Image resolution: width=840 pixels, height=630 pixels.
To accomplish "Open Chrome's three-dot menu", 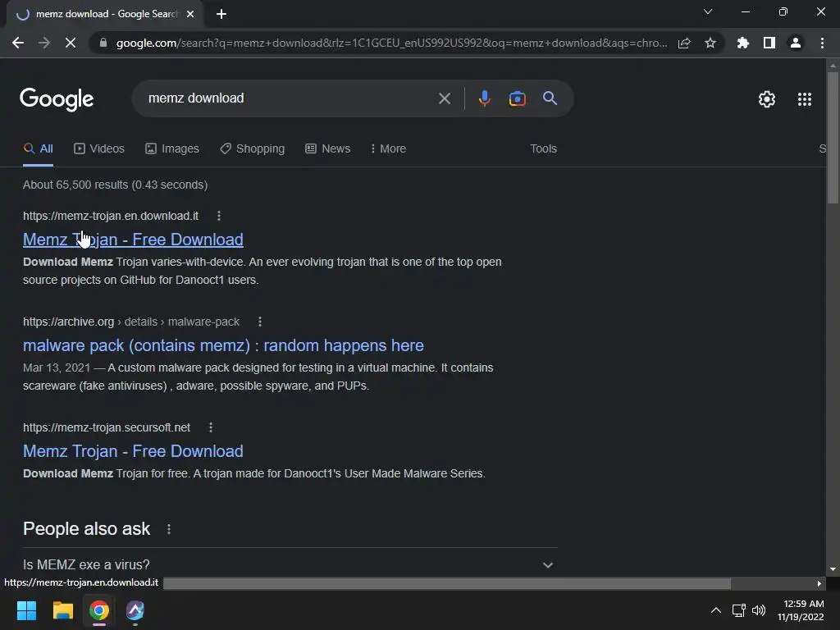I will click(x=822, y=43).
